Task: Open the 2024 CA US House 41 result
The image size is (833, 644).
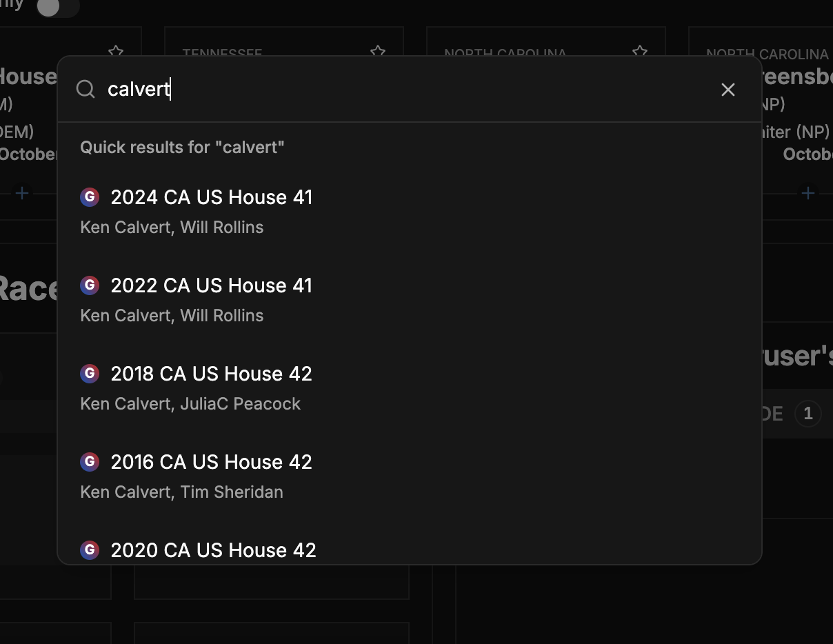Action: pos(212,197)
